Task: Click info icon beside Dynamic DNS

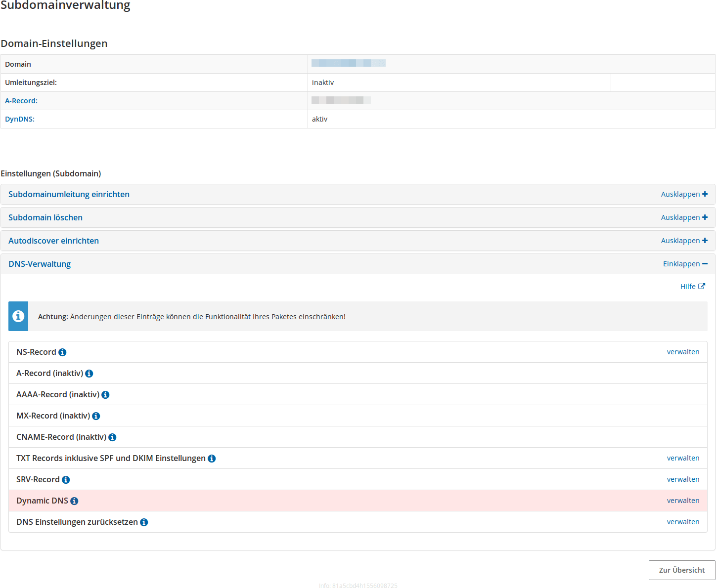Action: (74, 501)
